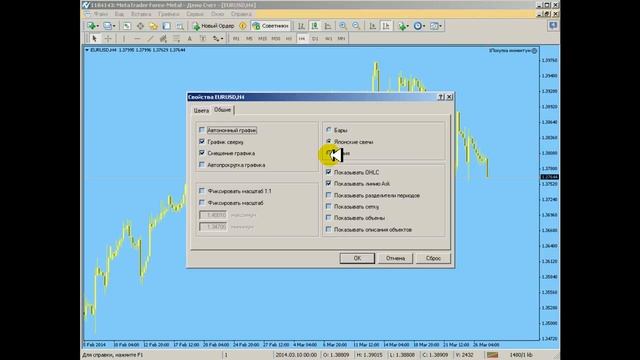Select the Fibonacci retracement tool

176,39
